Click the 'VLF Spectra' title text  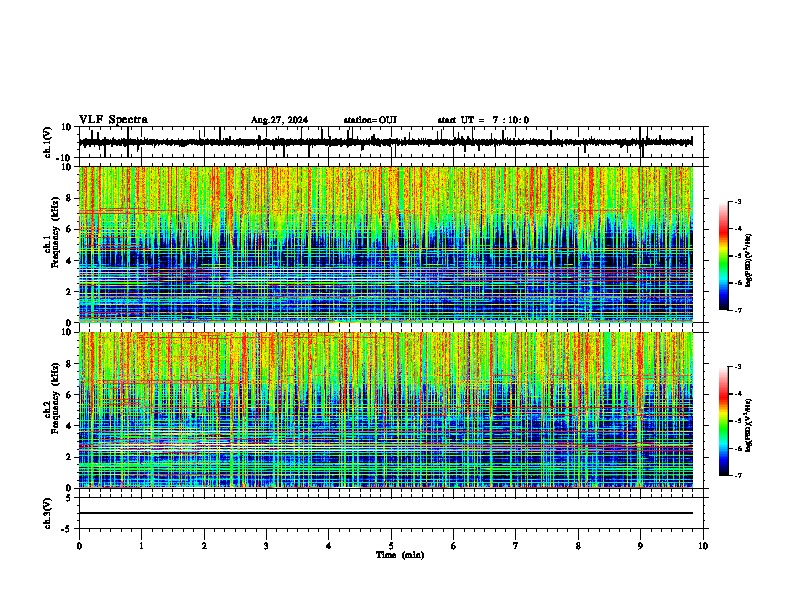(113, 120)
